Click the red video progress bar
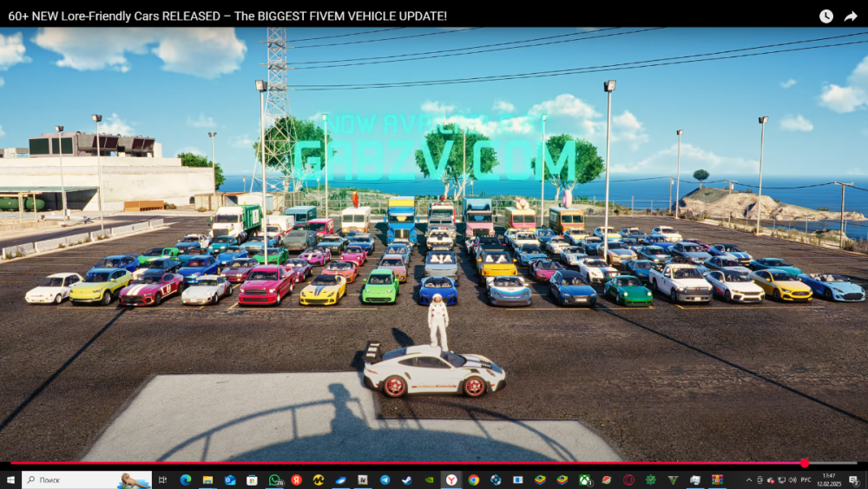 coord(407,463)
